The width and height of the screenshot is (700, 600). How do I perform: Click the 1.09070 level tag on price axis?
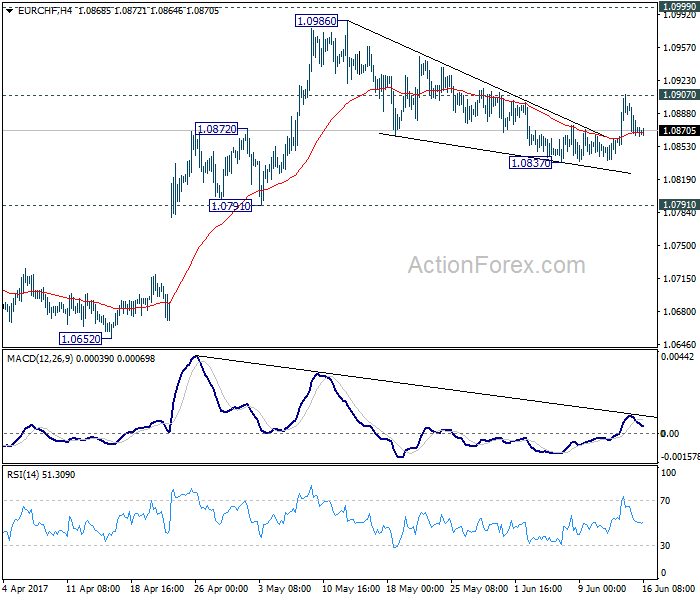click(x=679, y=95)
